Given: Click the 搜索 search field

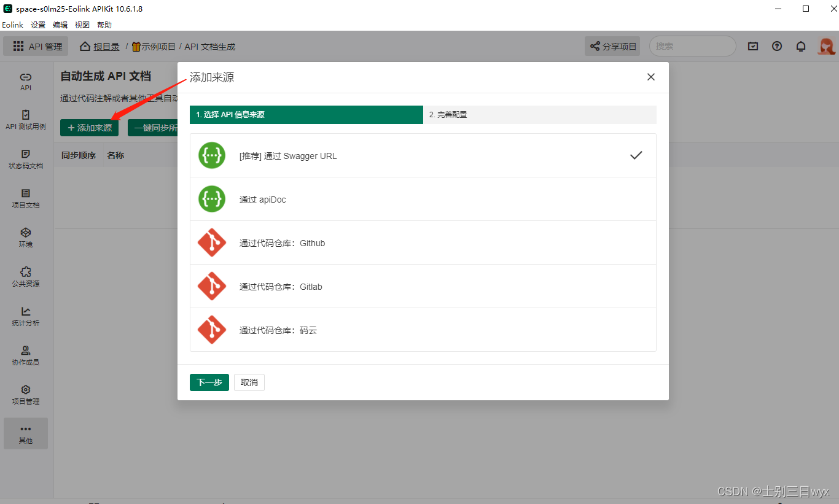Looking at the screenshot, I should coord(692,46).
